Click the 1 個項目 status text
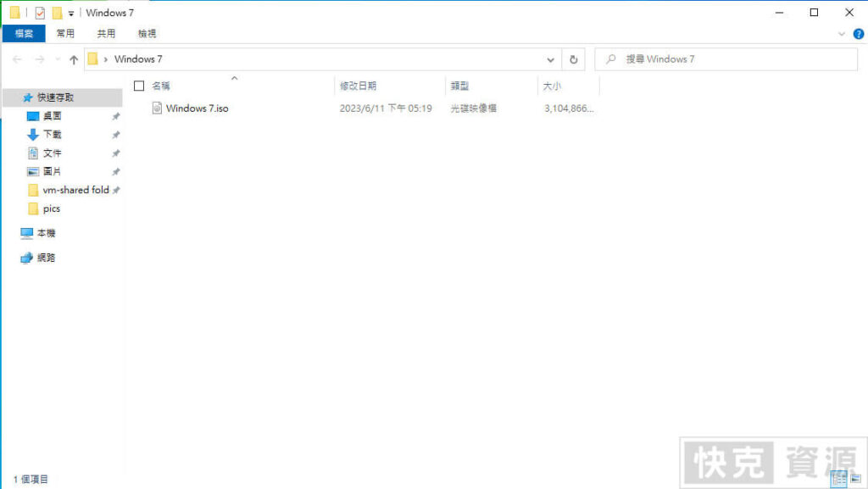This screenshot has width=868, height=489. tap(31, 479)
